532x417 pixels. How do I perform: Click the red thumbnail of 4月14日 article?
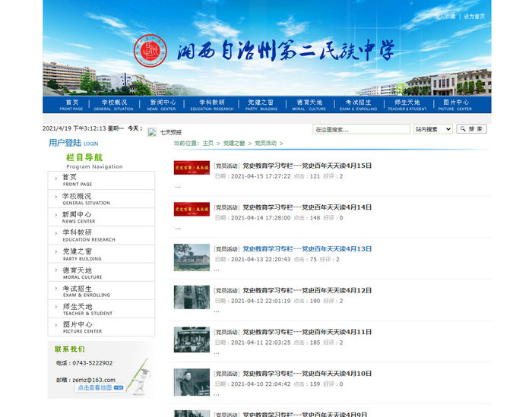(192, 209)
